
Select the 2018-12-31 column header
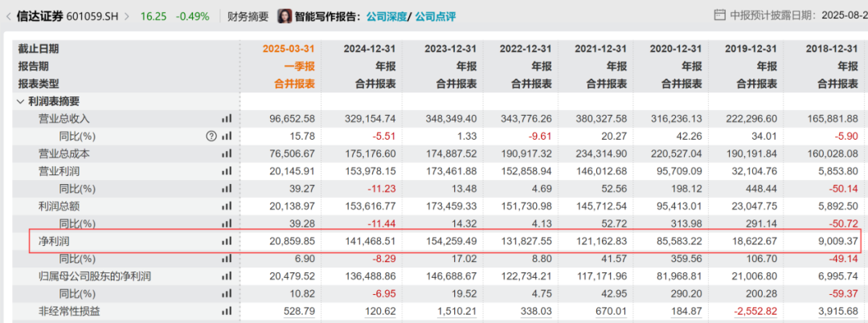833,49
